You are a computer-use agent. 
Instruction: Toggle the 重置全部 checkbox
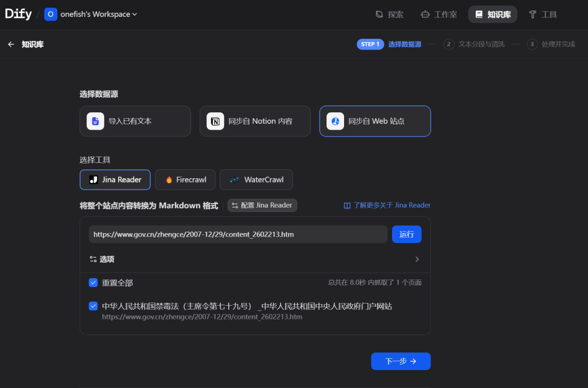point(93,283)
